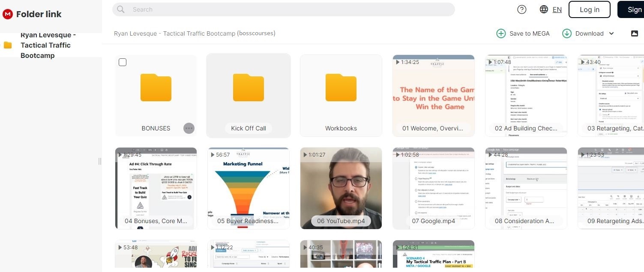The image size is (644, 272).
Task: Click the search magnifier icon
Action: 121,9
